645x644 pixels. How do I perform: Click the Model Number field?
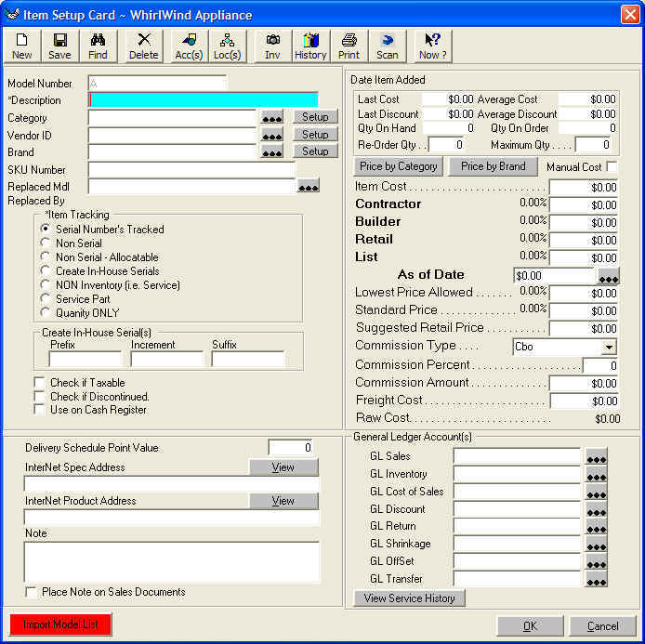click(x=157, y=84)
